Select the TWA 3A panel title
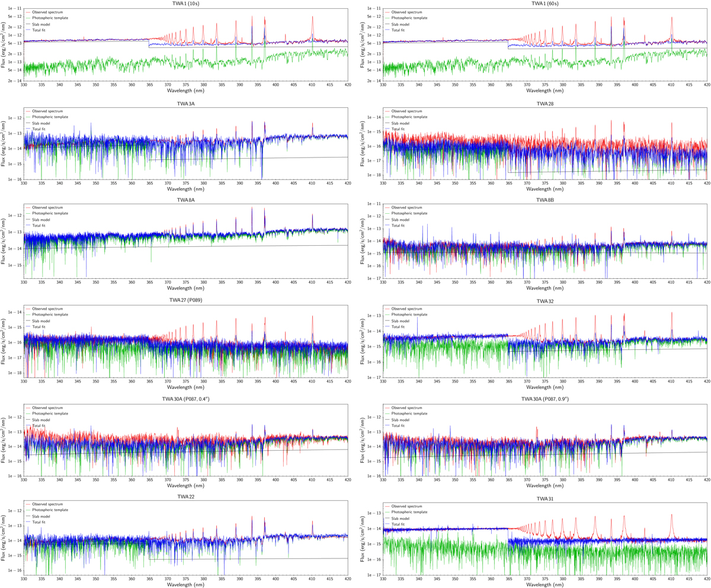This screenshot has height=588, width=711. click(x=185, y=104)
